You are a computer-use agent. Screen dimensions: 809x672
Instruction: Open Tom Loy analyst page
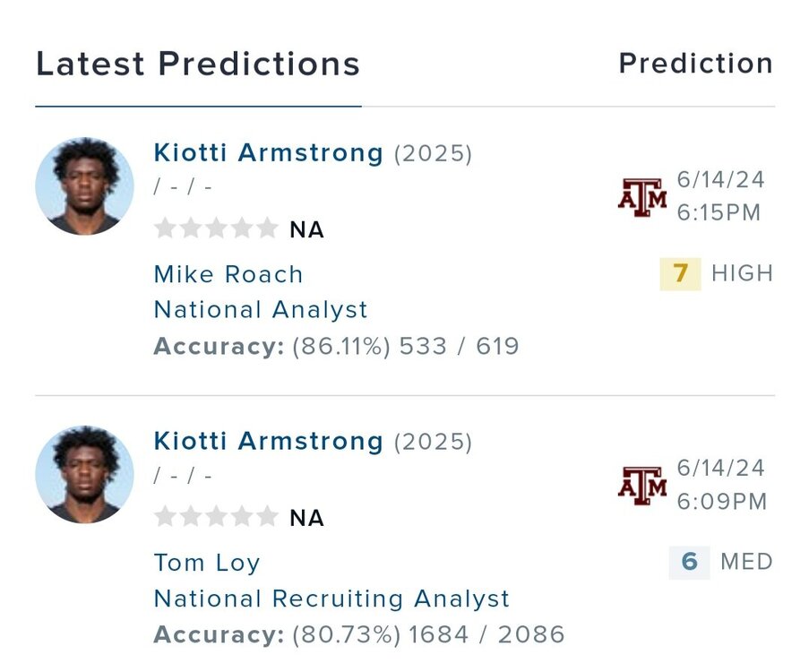pyautogui.click(x=207, y=563)
